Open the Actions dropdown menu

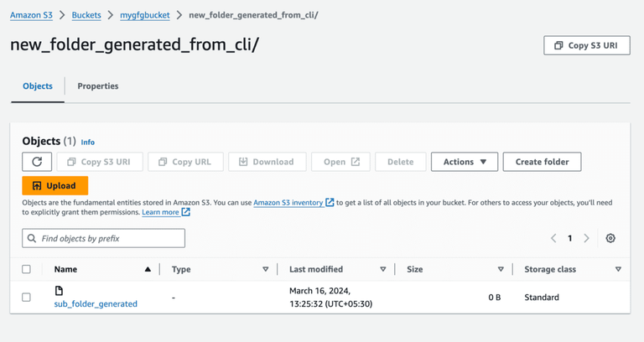(x=465, y=162)
